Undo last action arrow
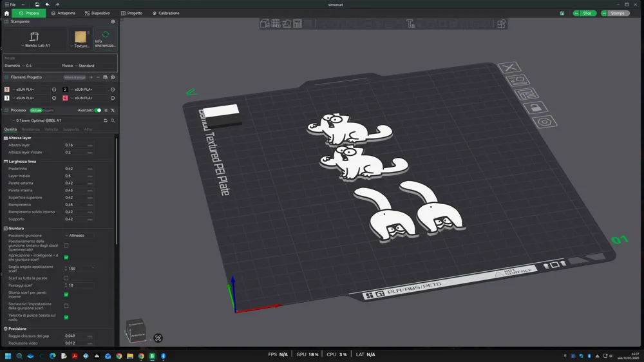Screen dimensions: 644x362 pyautogui.click(x=47, y=5)
